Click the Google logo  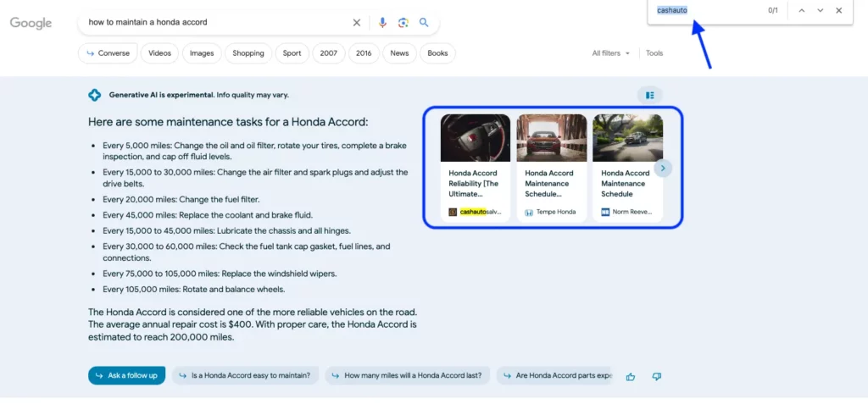pos(31,23)
